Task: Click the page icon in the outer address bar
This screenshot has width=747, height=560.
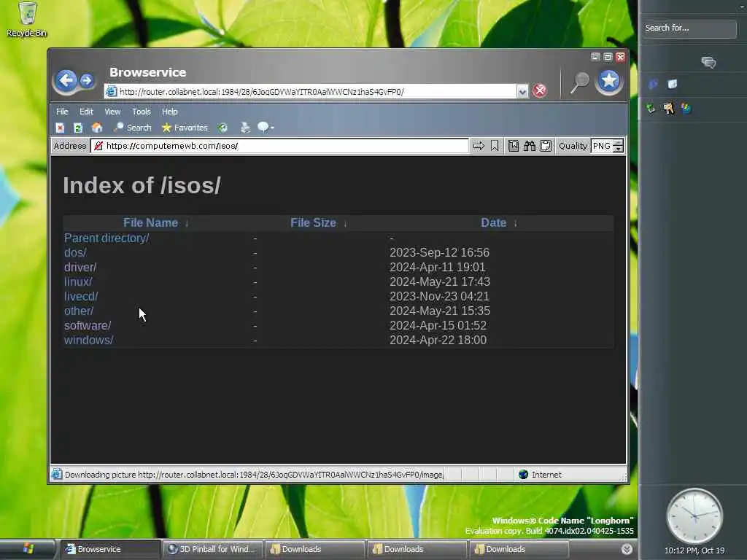Action: [111, 91]
